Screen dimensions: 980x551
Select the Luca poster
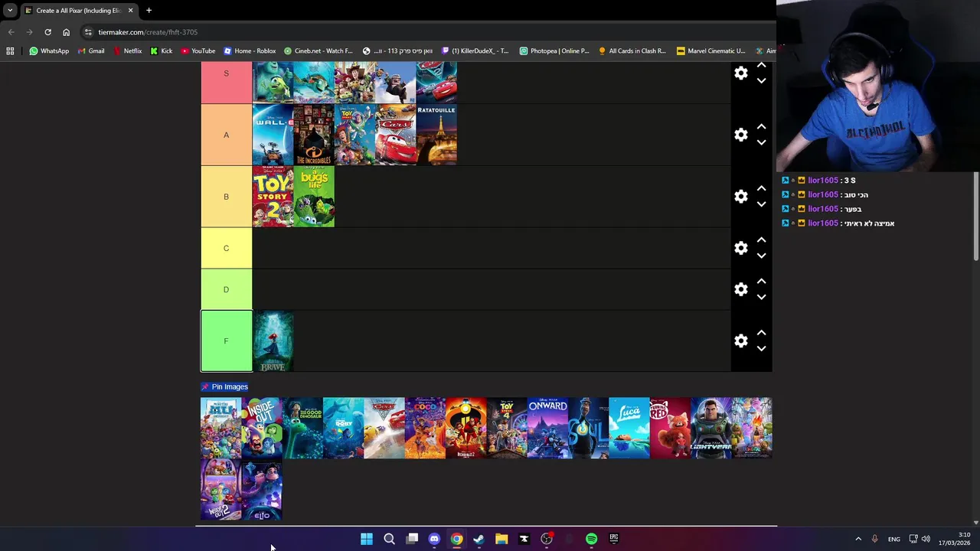(x=629, y=428)
